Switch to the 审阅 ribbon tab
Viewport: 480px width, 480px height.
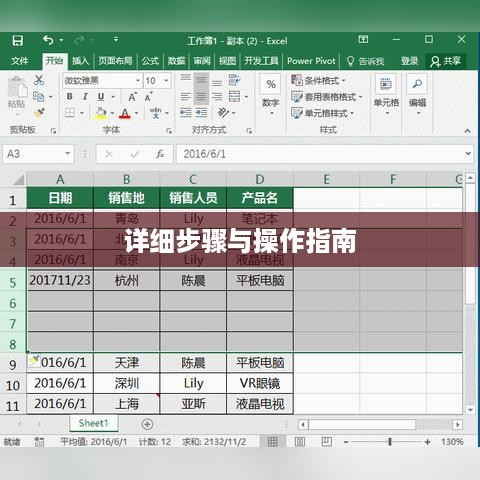click(202, 61)
